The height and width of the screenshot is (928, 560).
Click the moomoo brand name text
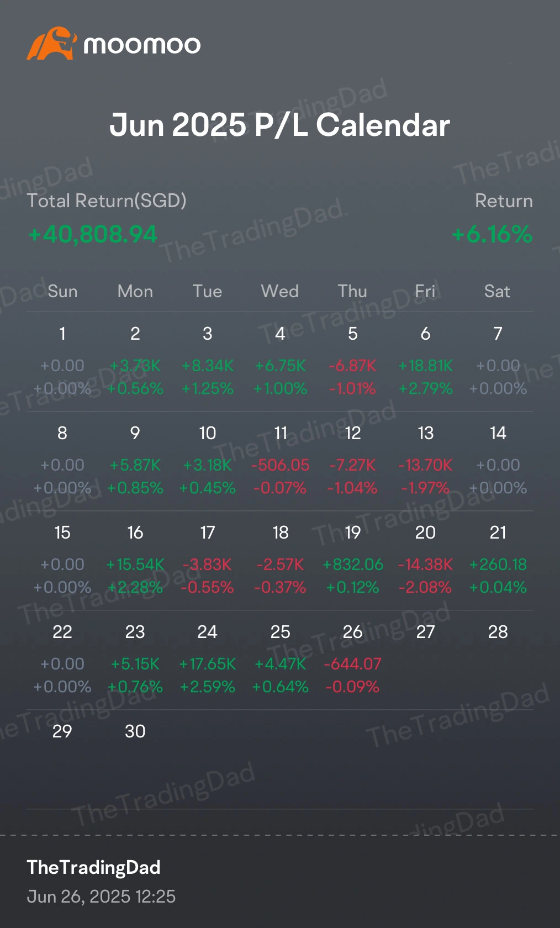pos(142,45)
